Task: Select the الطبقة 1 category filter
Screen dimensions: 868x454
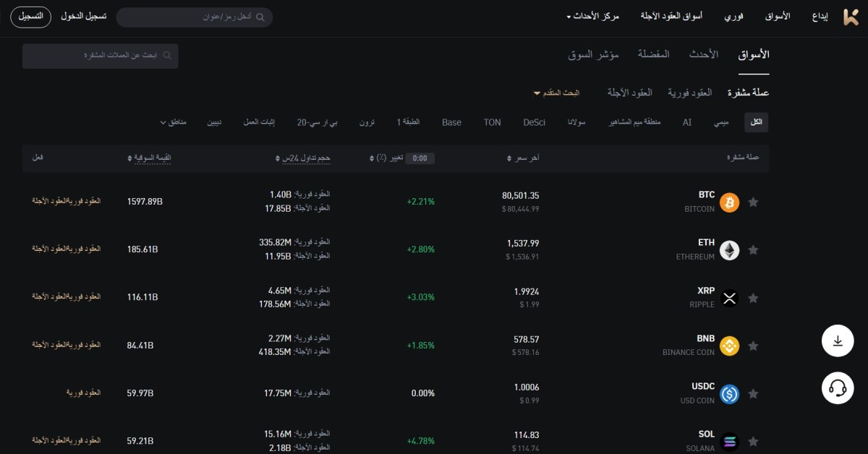Action: click(408, 122)
